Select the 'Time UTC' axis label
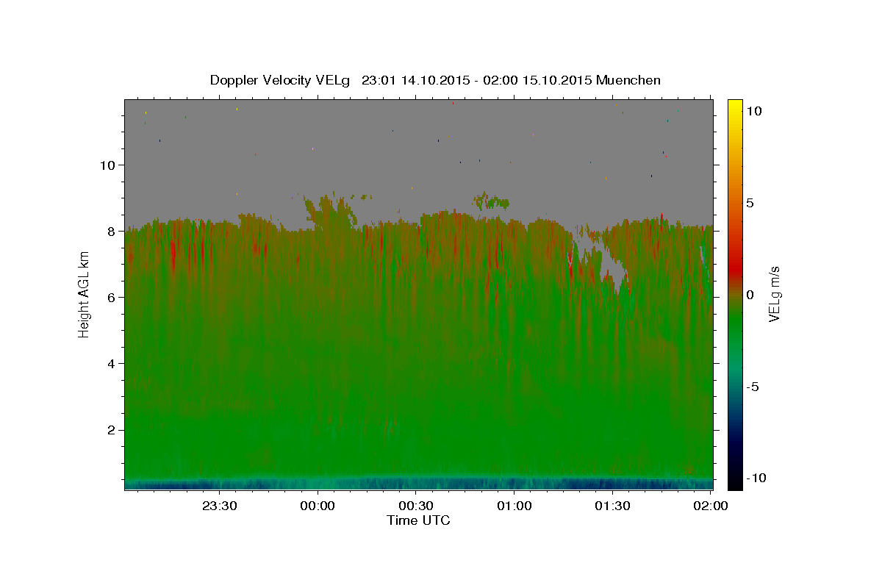 click(x=418, y=520)
